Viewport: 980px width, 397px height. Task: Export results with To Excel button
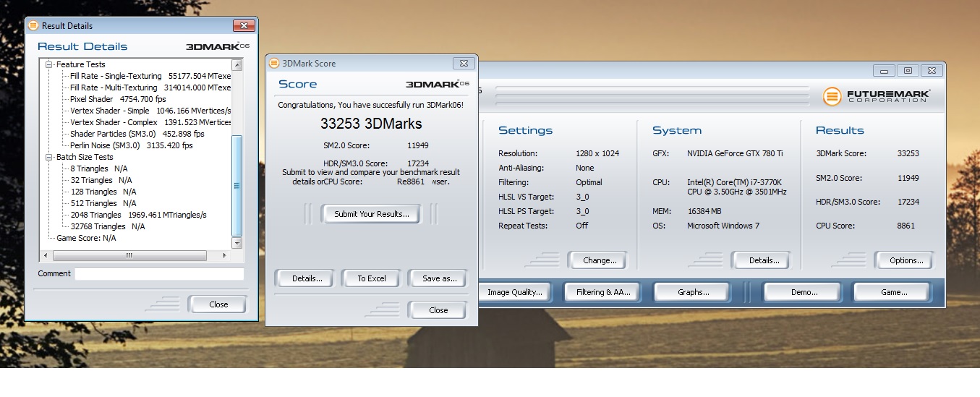coord(372,278)
